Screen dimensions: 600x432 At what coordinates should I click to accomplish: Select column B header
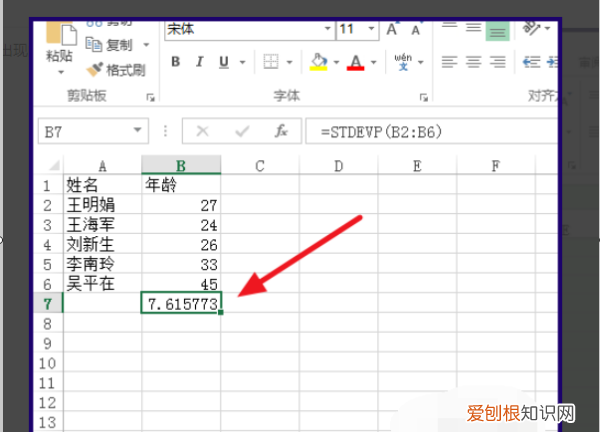pos(181,165)
